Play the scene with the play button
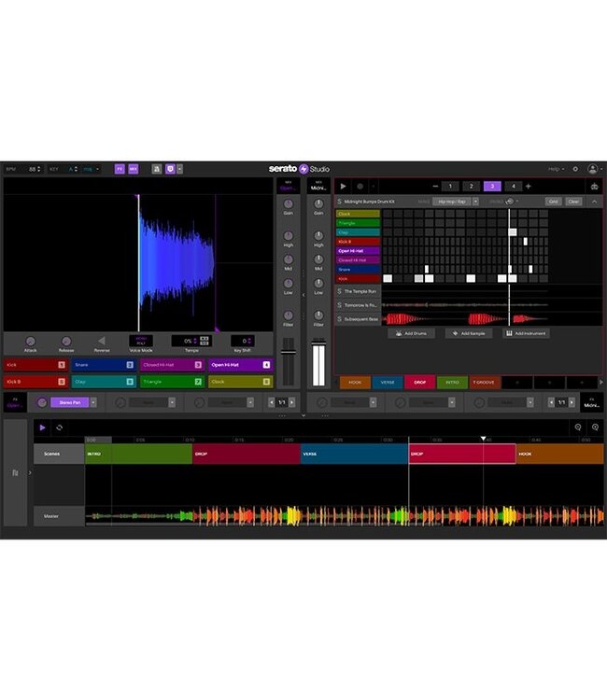The height and width of the screenshot is (700, 607). pos(343,186)
